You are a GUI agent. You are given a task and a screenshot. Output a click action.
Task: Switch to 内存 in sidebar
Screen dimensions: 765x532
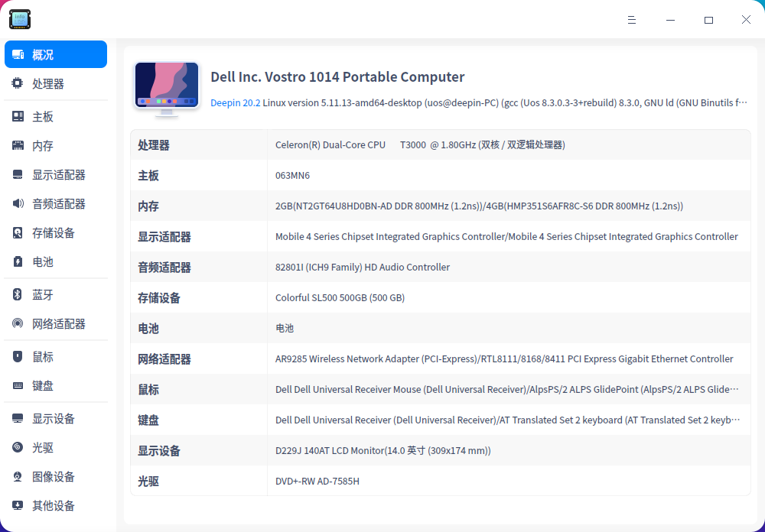point(56,145)
